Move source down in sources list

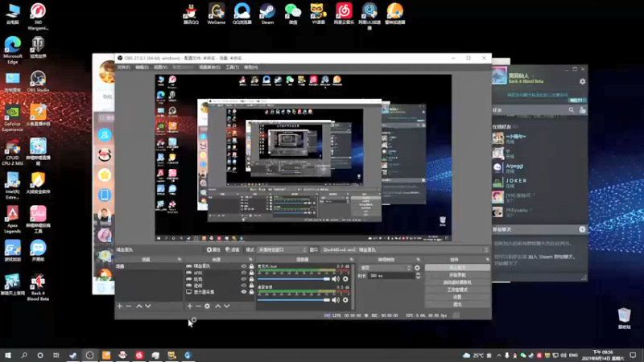(227, 306)
